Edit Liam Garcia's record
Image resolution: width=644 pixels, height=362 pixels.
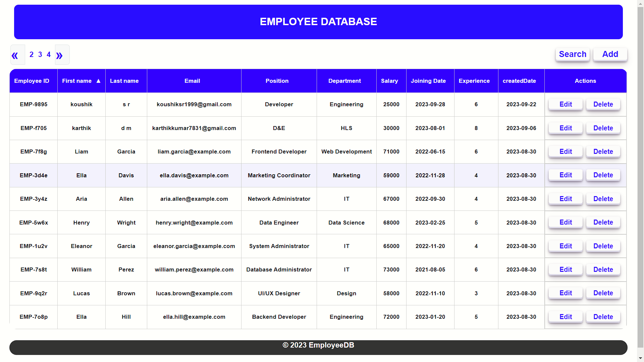pos(566,152)
